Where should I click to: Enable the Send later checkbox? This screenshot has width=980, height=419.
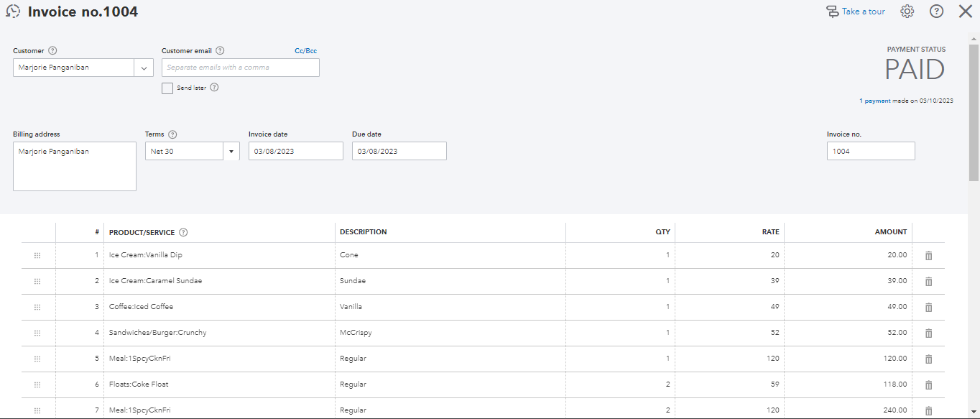click(167, 88)
